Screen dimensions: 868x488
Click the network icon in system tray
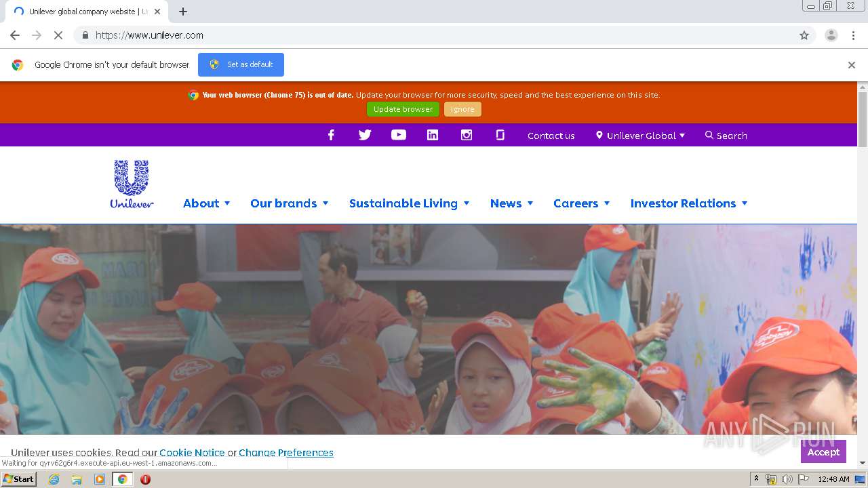771,479
